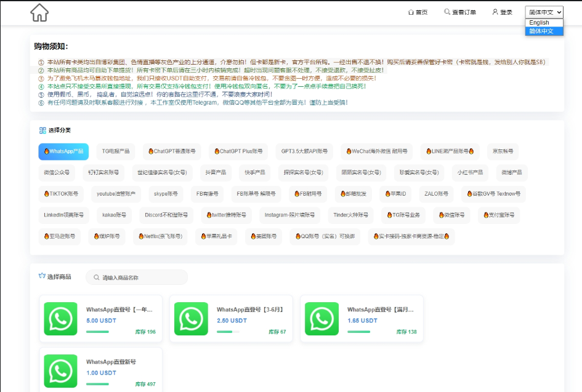Switch to the twitter推特账号 category
The height and width of the screenshot is (392, 582).
point(227,215)
